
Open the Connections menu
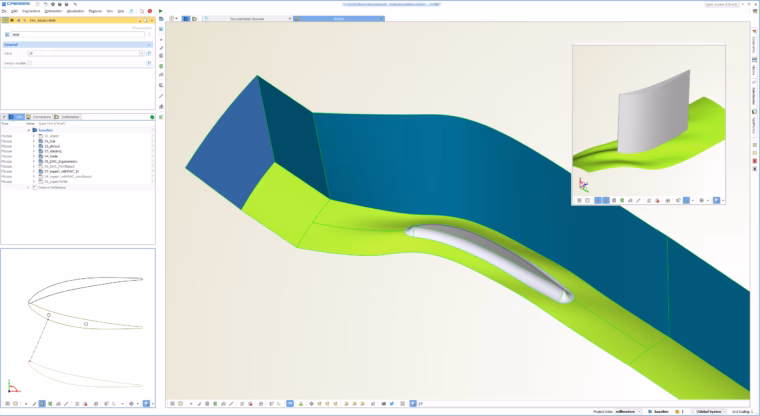tap(31, 11)
